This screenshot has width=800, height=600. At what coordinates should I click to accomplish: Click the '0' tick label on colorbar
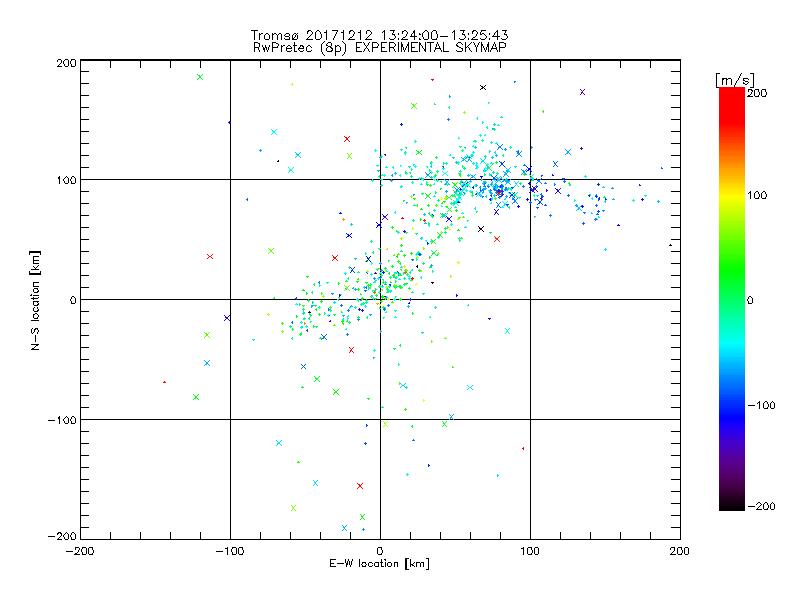(x=750, y=300)
